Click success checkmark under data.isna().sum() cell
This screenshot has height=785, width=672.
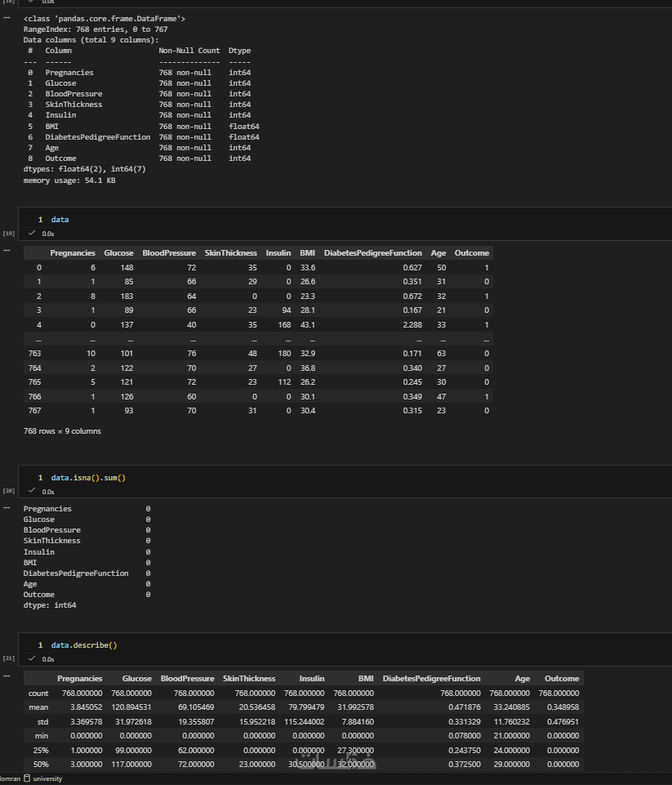pyautogui.click(x=33, y=491)
